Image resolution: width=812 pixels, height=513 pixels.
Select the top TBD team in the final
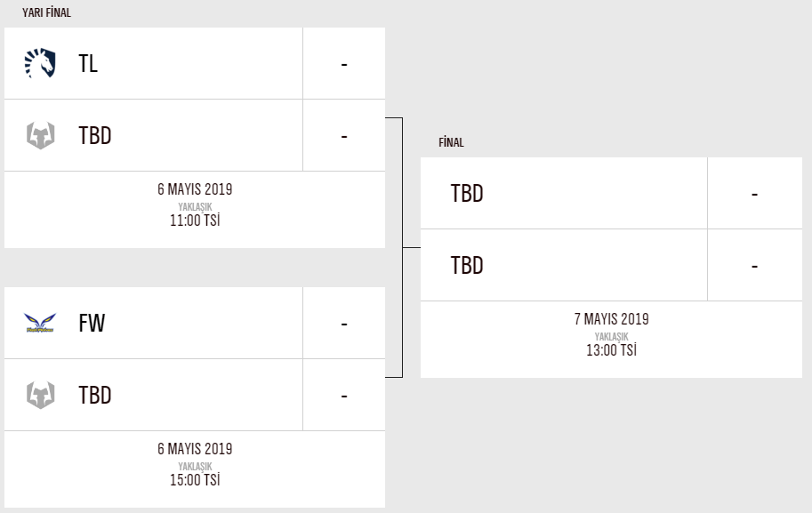pyautogui.click(x=467, y=194)
